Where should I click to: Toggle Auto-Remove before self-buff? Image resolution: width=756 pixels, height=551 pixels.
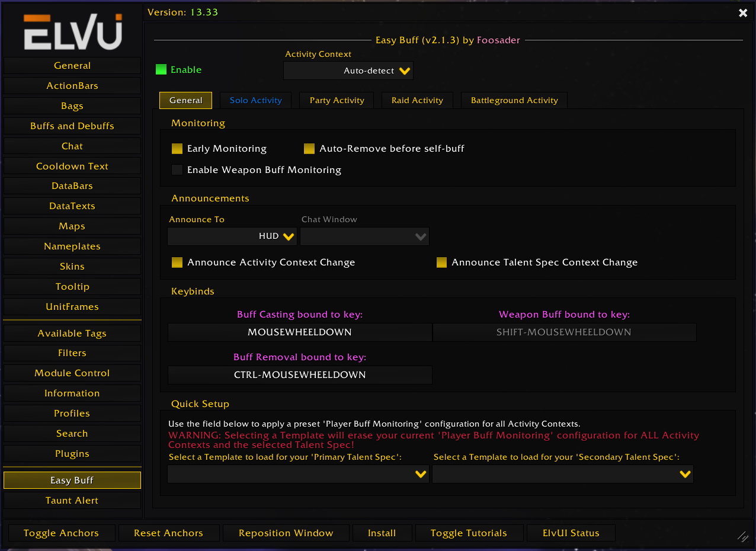[309, 149]
